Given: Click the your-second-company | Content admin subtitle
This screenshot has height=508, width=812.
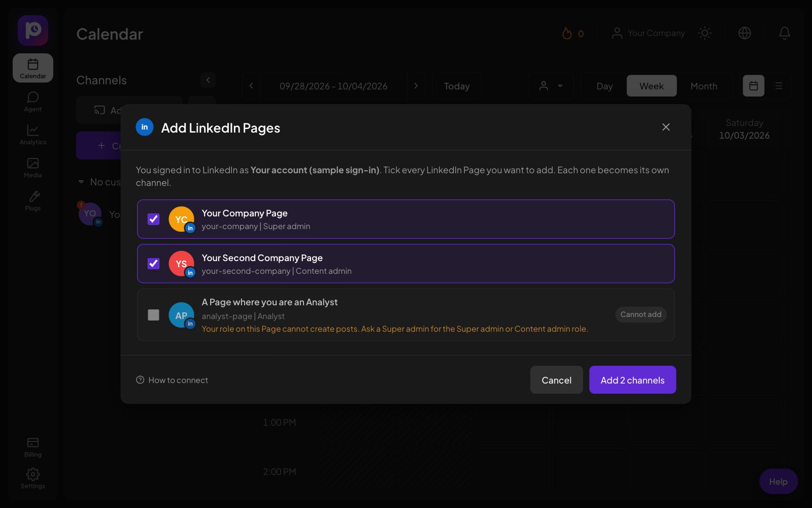Looking at the screenshot, I should 277,271.
